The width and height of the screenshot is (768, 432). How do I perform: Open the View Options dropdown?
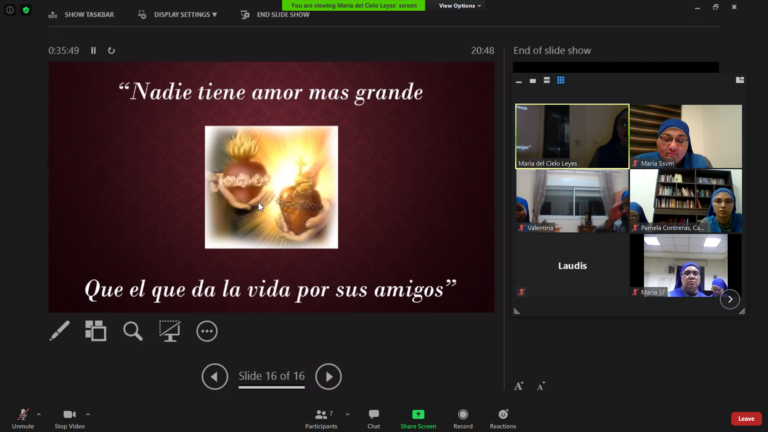click(x=460, y=6)
